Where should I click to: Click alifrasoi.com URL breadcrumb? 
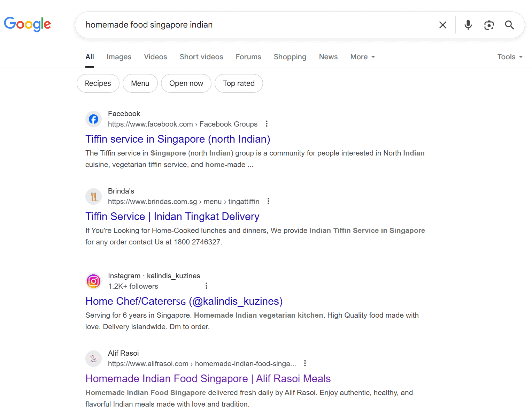pyautogui.click(x=202, y=364)
